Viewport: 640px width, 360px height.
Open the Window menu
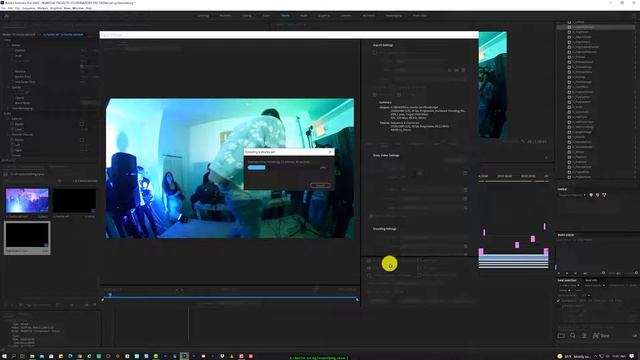tap(78, 8)
